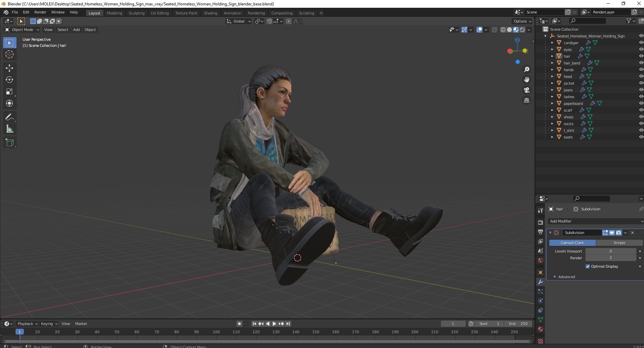Hide the jacket object in outliner
Screen dimensions: 644x348
click(x=641, y=83)
